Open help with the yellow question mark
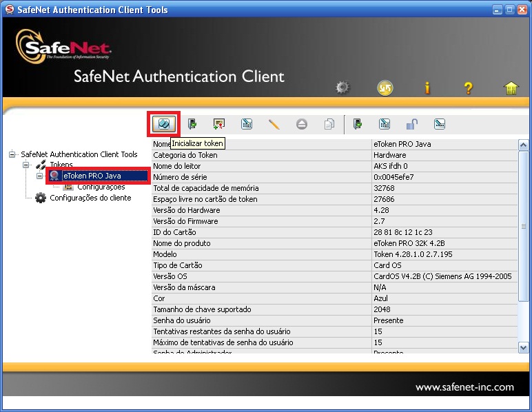This screenshot has width=532, height=412. pos(468,88)
